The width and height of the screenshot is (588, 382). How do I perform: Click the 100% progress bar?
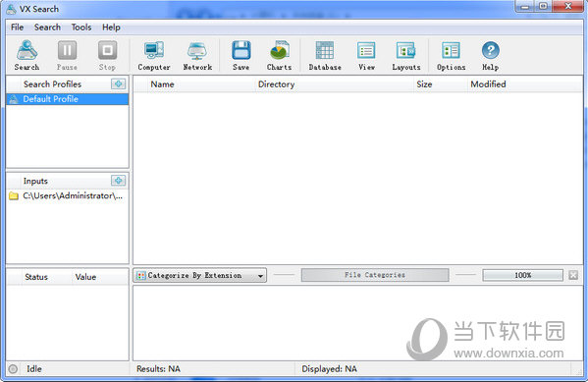pos(523,275)
